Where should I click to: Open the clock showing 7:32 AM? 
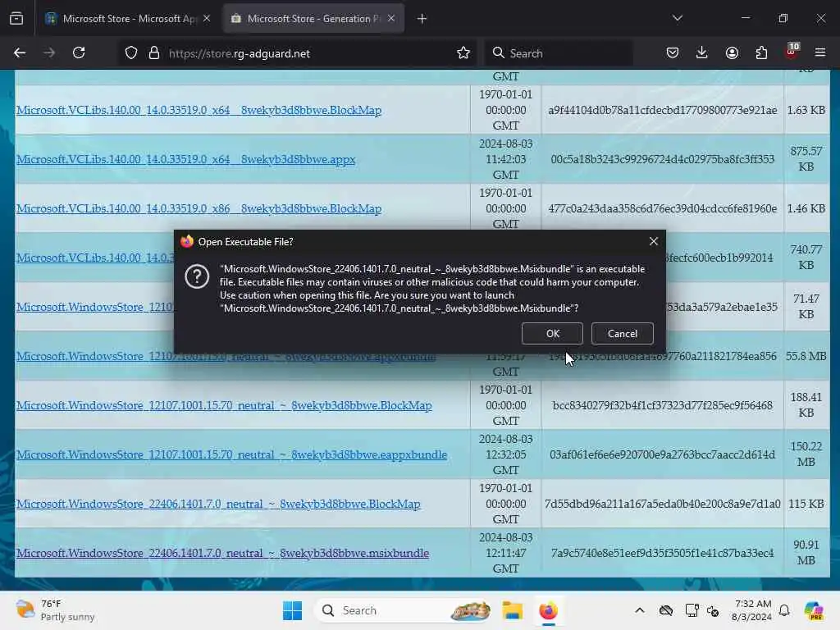tap(753, 610)
